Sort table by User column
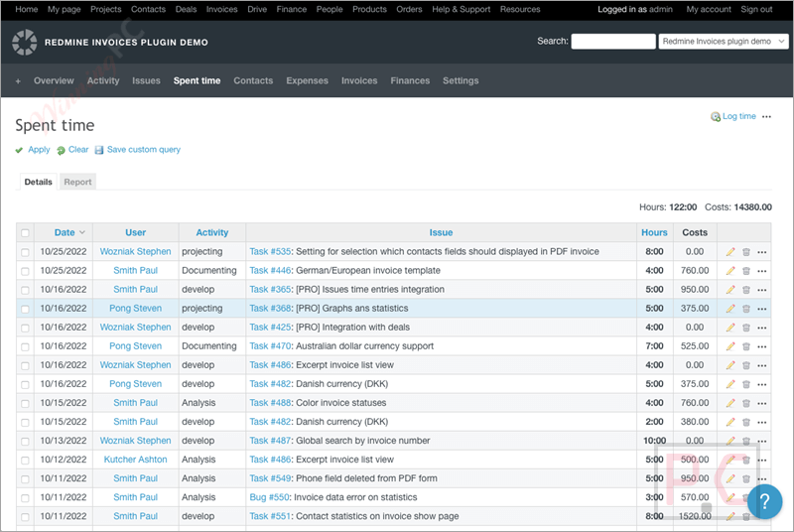The image size is (794, 532). click(x=135, y=232)
